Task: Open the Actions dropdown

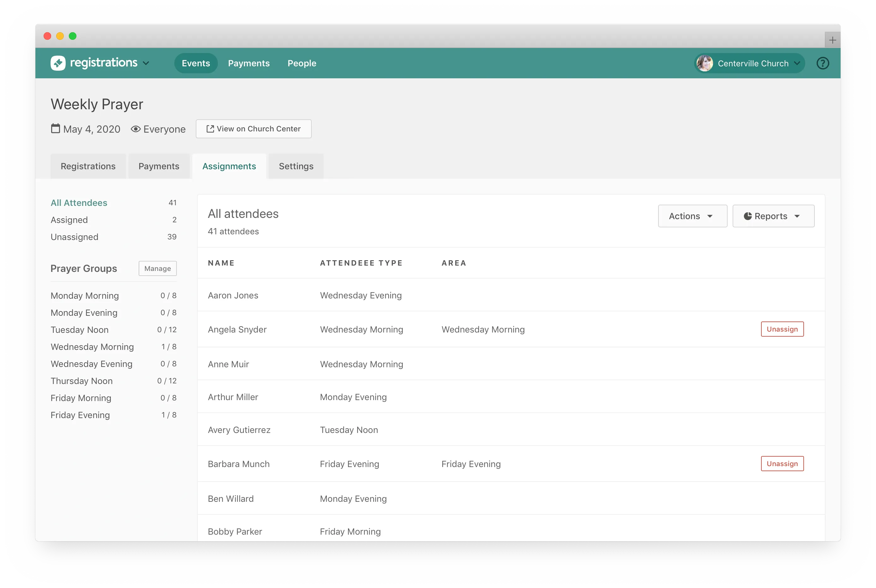Action: click(x=692, y=216)
